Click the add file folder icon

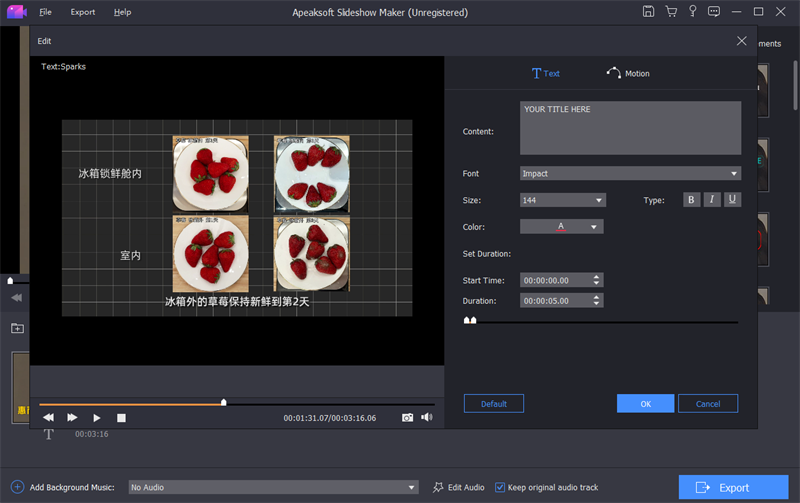tap(17, 328)
